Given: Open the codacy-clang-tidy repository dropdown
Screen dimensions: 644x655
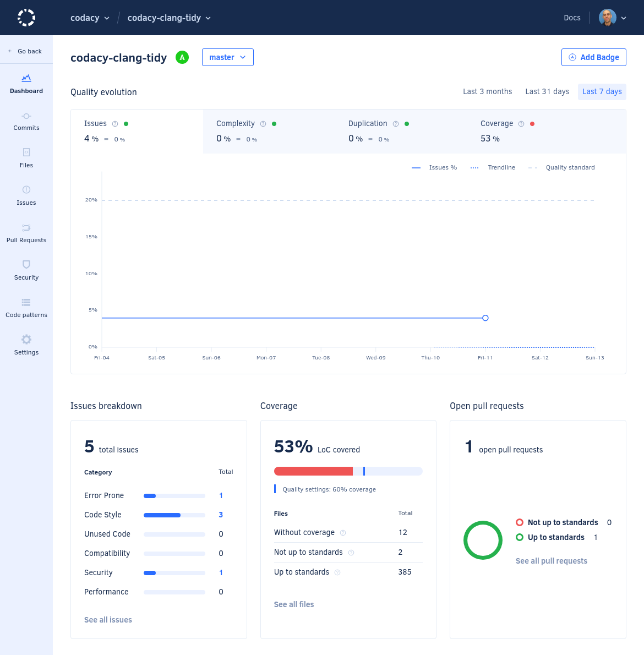Looking at the screenshot, I should click(169, 18).
